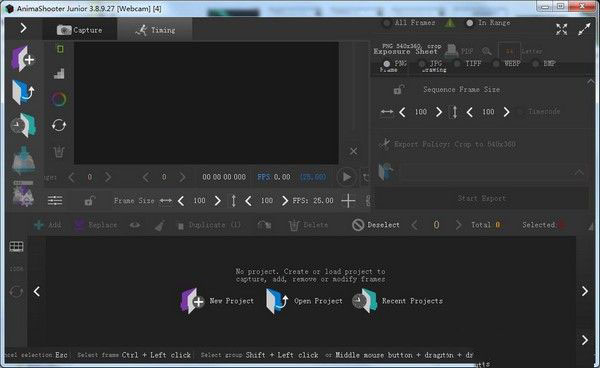600x368 pixels.
Task: Click Open Project in the empty timeline
Action: (x=304, y=301)
